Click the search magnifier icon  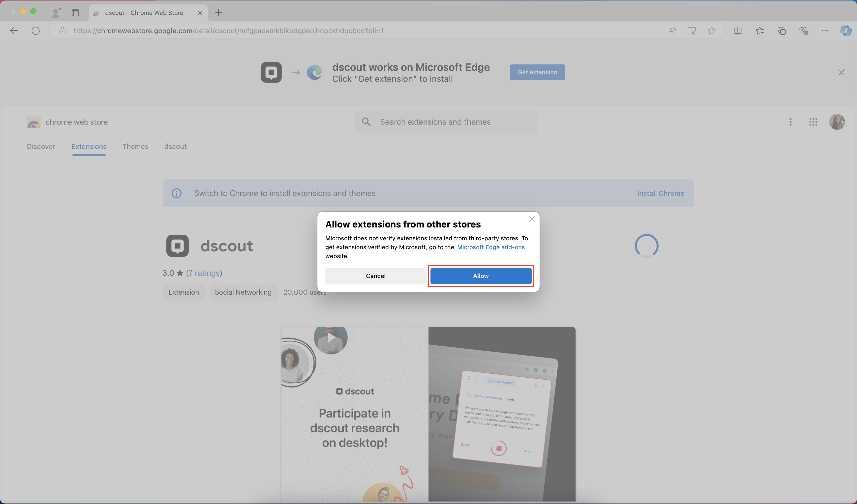(366, 122)
